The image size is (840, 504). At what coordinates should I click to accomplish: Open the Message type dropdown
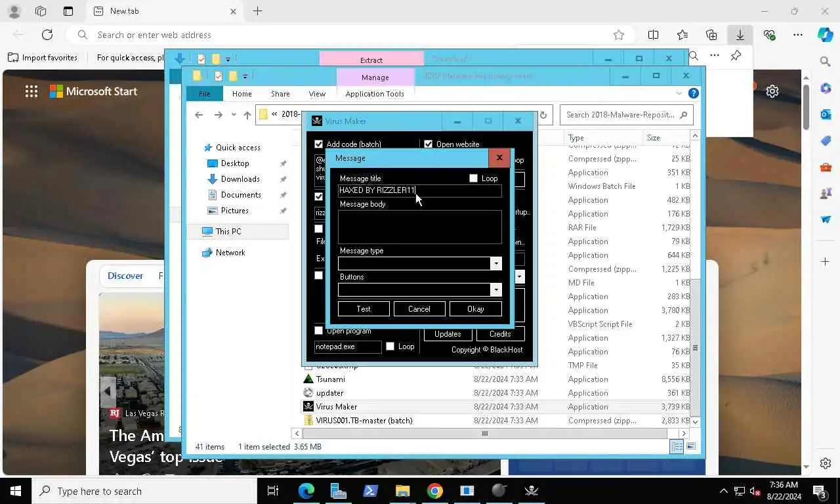tap(496, 264)
